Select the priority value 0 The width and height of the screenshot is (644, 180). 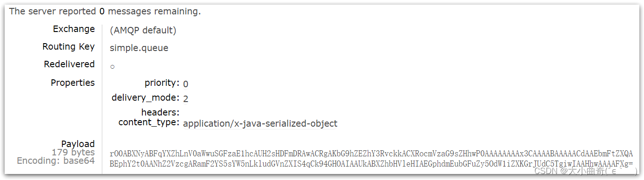click(186, 84)
